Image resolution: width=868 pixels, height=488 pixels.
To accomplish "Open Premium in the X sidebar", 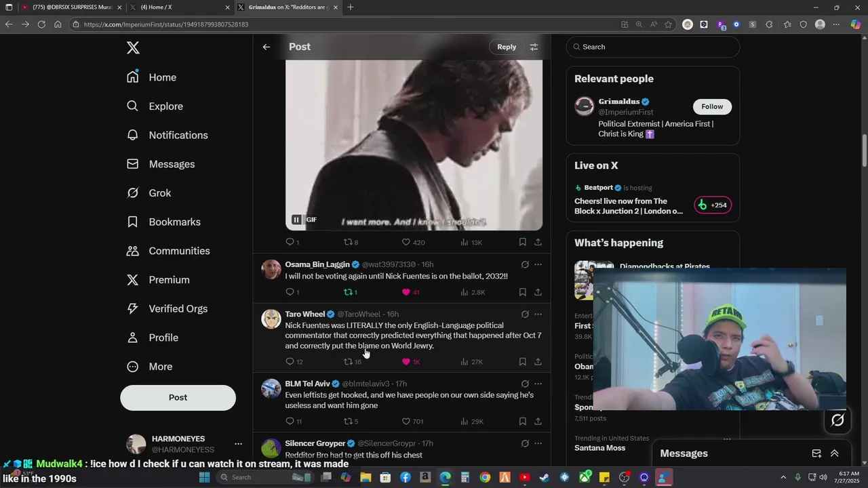I will (x=158, y=280).
